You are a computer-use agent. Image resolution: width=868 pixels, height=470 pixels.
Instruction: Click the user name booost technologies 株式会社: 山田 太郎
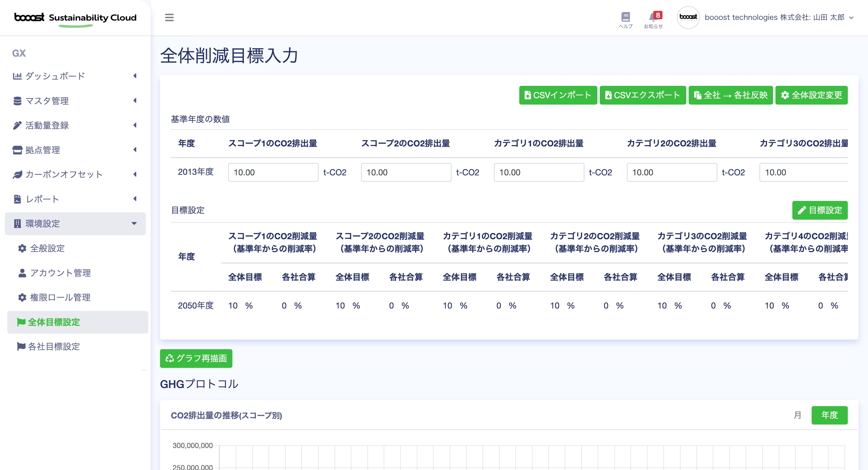click(774, 17)
